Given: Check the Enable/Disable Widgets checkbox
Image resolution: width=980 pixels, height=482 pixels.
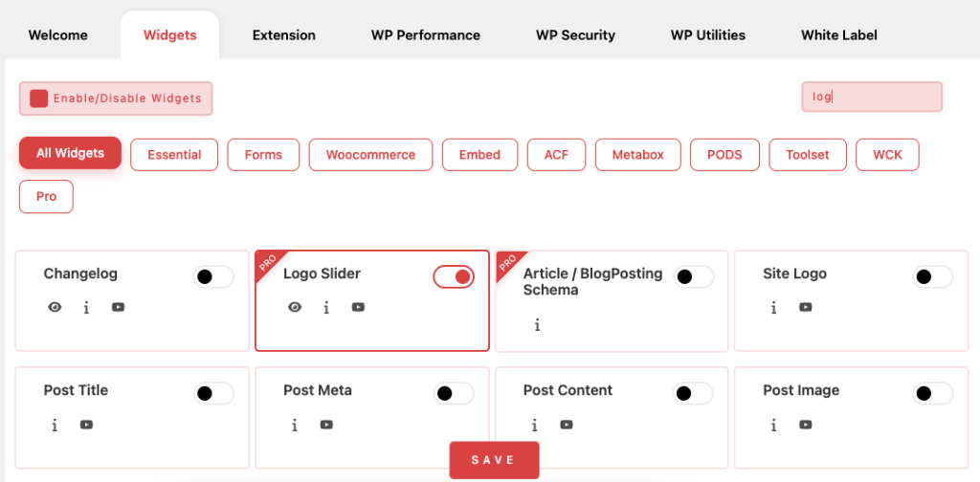Looking at the screenshot, I should pos(39,99).
